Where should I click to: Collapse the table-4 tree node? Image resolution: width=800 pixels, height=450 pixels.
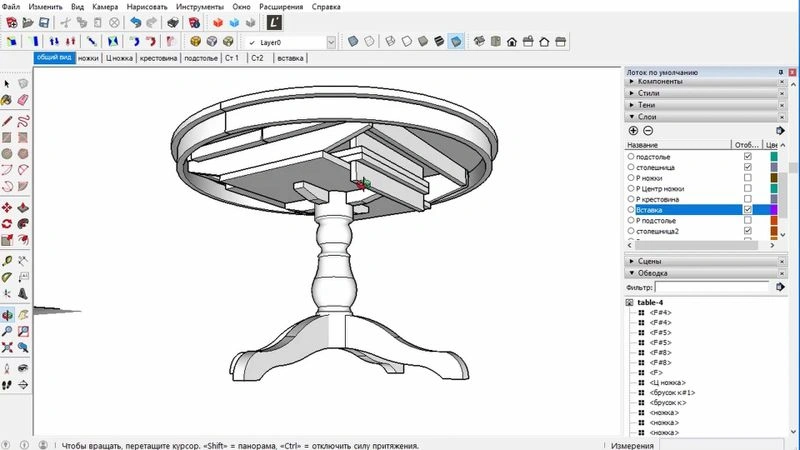coord(629,303)
